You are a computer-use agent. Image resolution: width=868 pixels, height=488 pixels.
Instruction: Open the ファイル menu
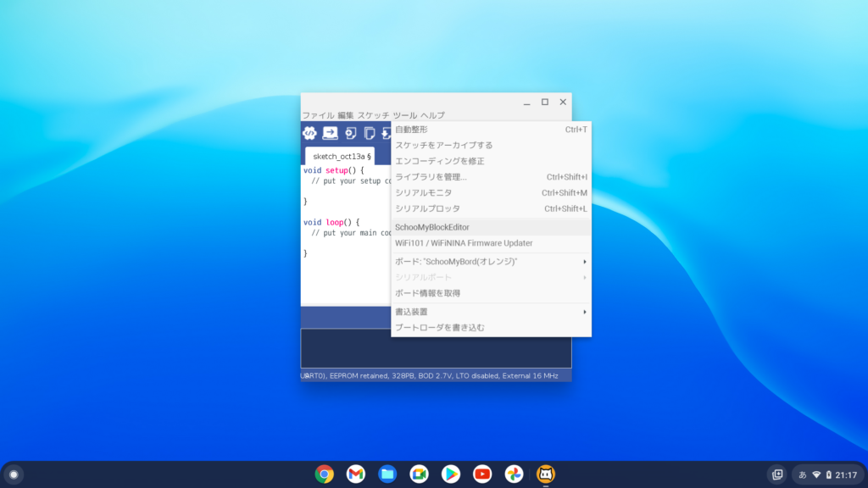[319, 115]
